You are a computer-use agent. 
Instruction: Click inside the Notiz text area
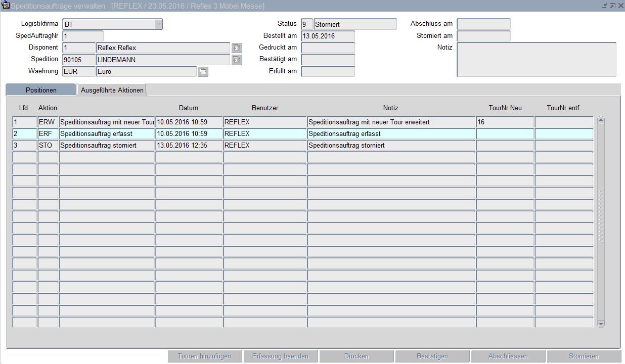click(536, 59)
